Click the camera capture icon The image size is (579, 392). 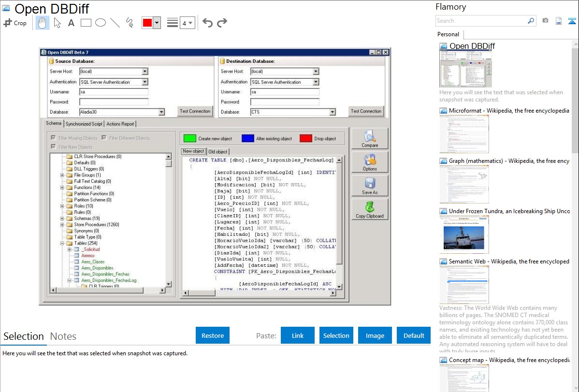click(545, 21)
